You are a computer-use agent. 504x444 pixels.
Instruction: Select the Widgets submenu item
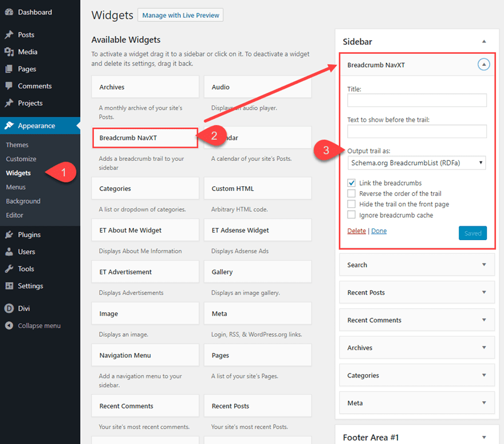[18, 173]
